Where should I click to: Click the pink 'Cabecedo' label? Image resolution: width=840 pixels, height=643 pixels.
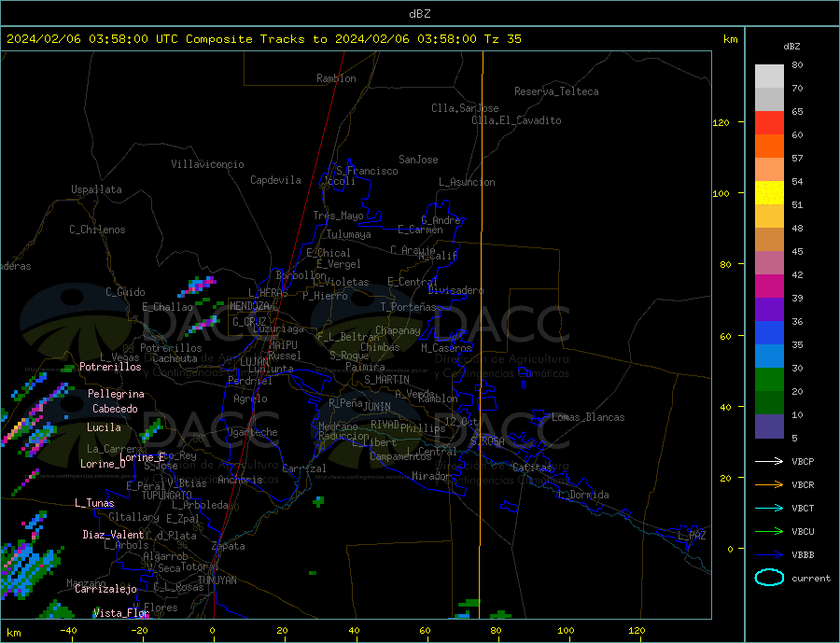[115, 409]
